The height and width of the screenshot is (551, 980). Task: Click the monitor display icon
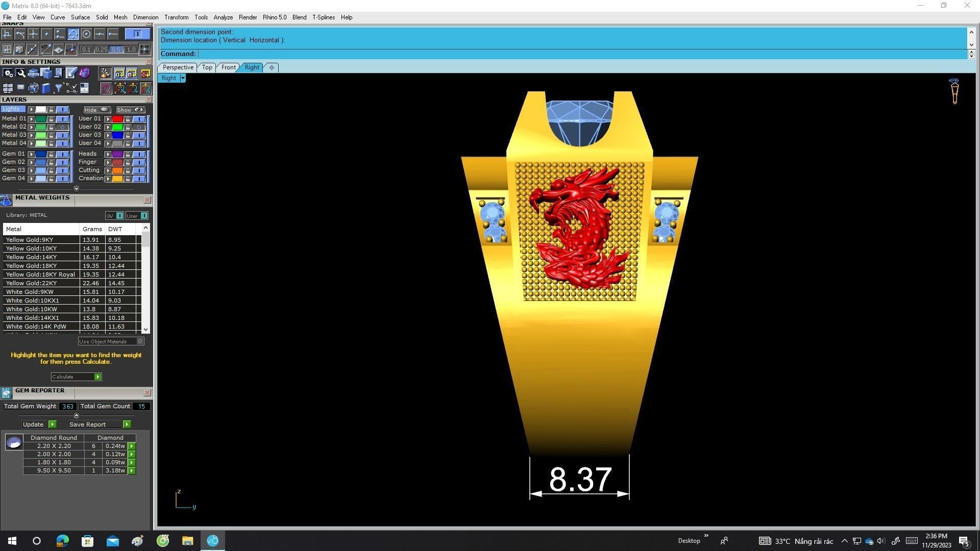point(20,88)
